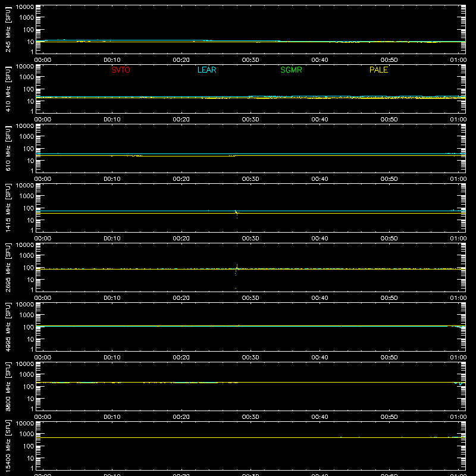Image resolution: width=476 pixels, height=476 pixels.
Task: Click the 00:40 time label under the 2695 MHz plot
Action: click(320, 298)
